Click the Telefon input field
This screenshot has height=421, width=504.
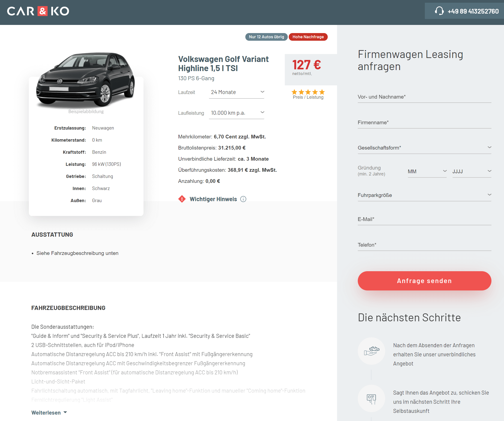click(x=424, y=245)
